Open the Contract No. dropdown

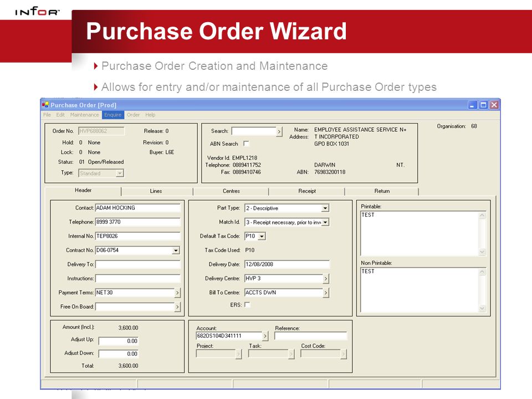pos(176,250)
